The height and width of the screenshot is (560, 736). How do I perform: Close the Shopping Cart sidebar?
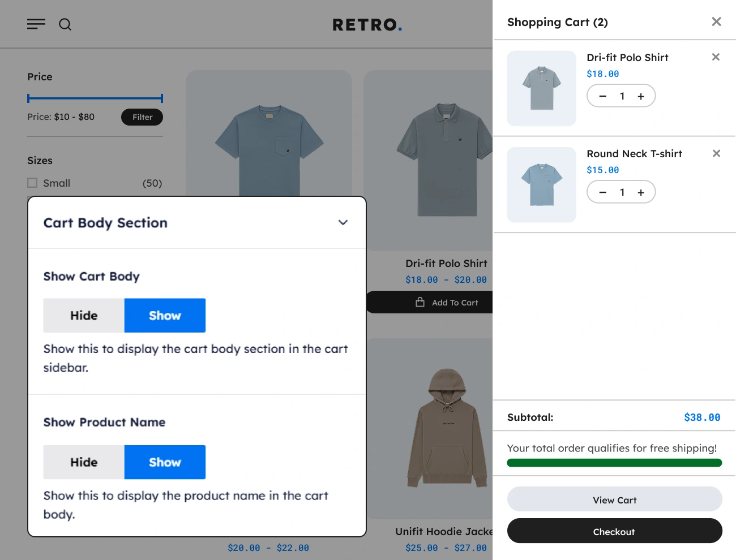tap(716, 21)
